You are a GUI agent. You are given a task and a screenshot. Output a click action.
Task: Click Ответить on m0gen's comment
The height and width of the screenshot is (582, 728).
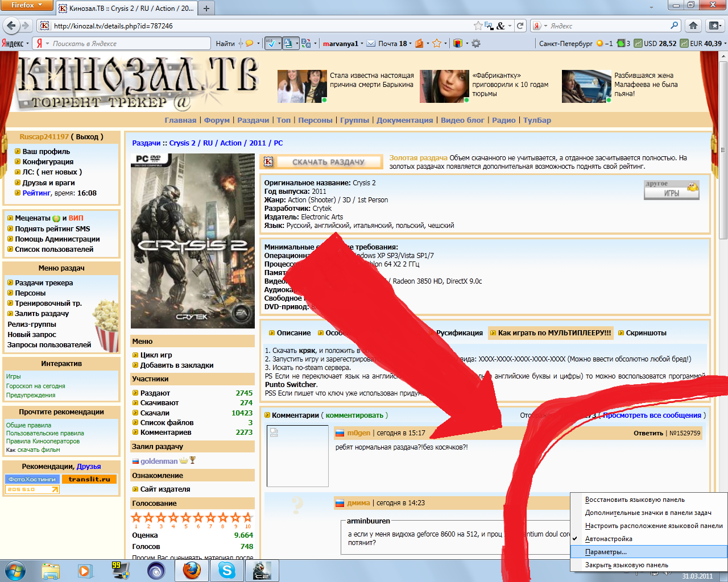[x=648, y=433]
